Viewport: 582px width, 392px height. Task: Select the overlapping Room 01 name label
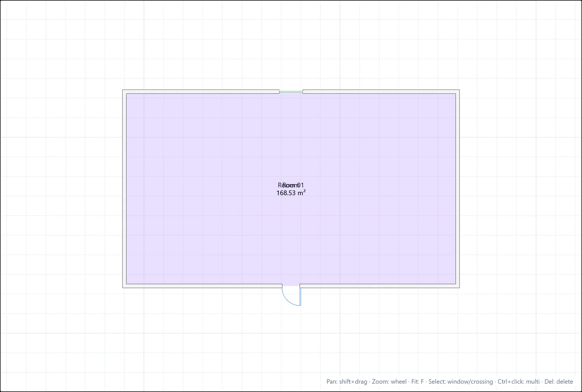pyautogui.click(x=291, y=185)
